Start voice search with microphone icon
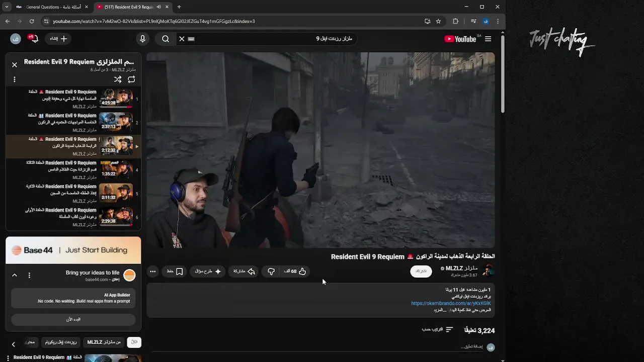 [142, 39]
